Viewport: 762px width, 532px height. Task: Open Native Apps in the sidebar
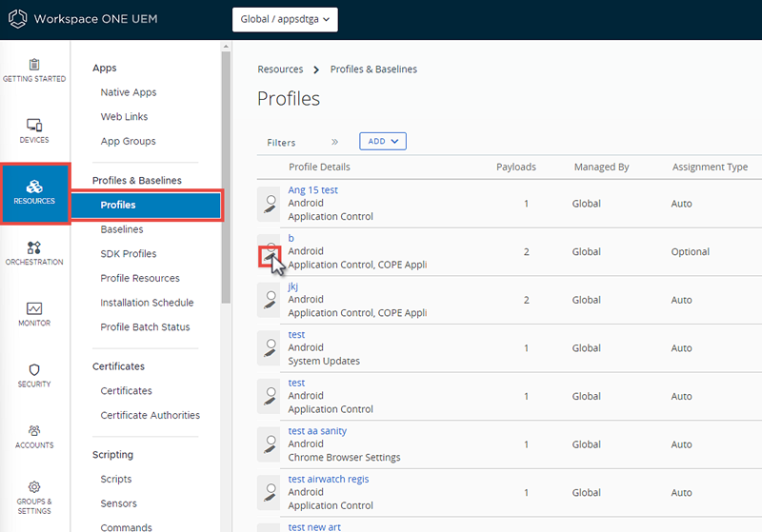click(129, 92)
